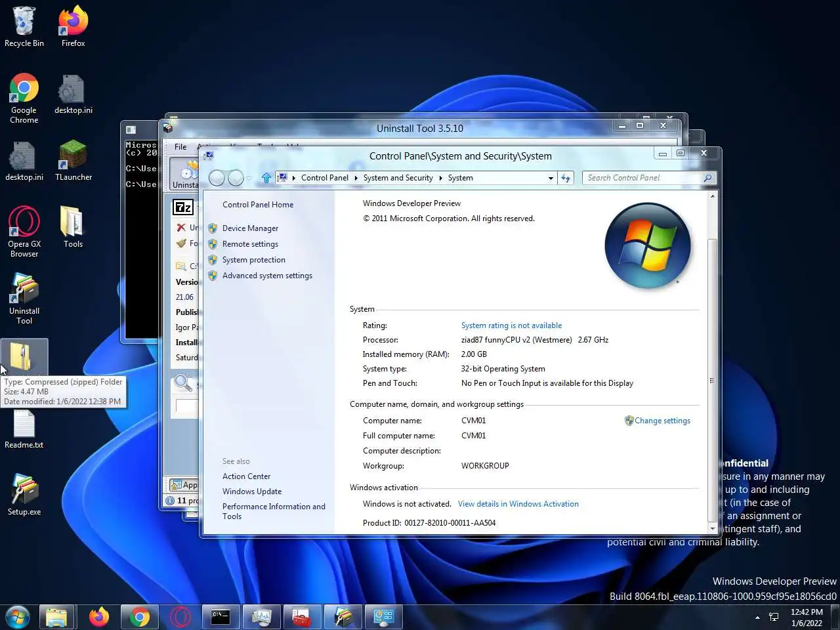Expand the arrow after Control Panel breadcrumb
Viewport: 840px width, 630px height.
[x=356, y=178]
